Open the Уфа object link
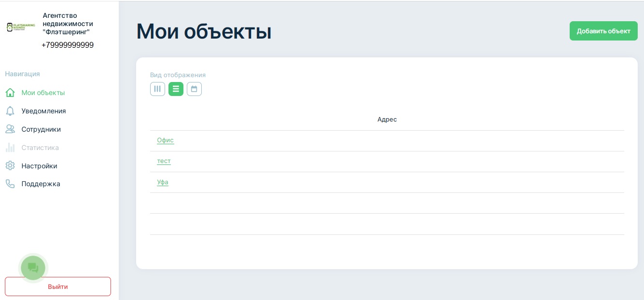The width and height of the screenshot is (644, 300). click(x=163, y=182)
